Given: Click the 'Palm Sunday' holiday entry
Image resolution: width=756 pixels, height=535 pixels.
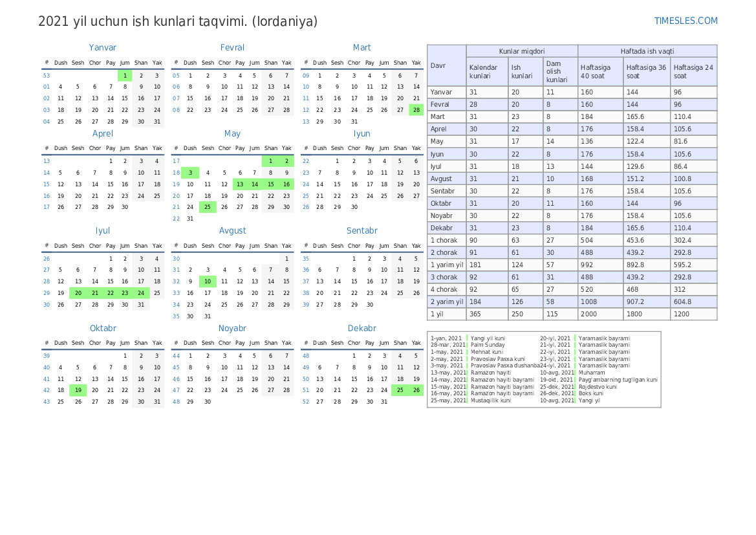Looking at the screenshot, I should click(x=488, y=345).
